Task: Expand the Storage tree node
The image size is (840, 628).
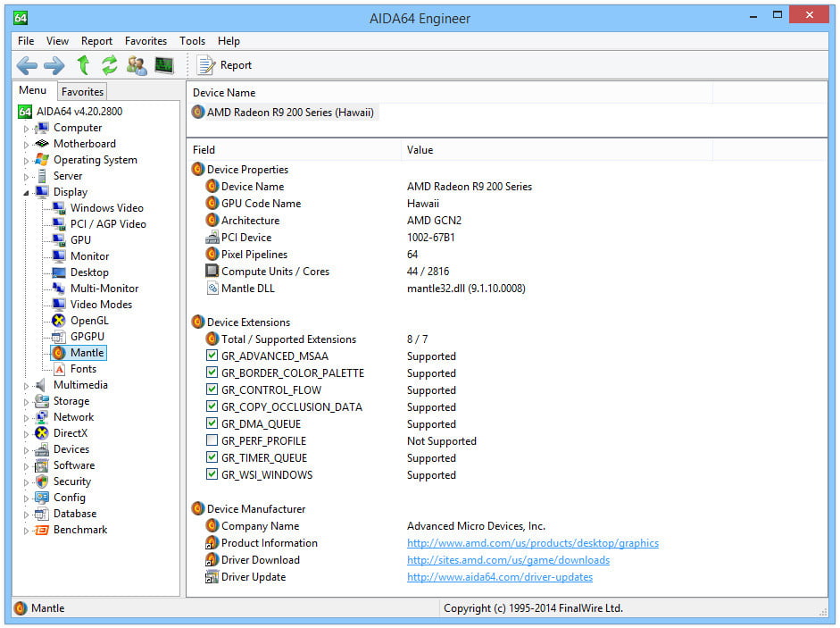Action: 26,402
